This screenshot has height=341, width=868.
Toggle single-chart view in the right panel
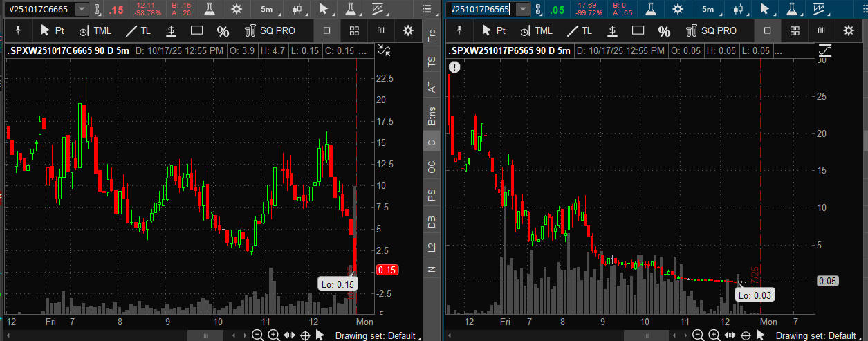point(767,30)
